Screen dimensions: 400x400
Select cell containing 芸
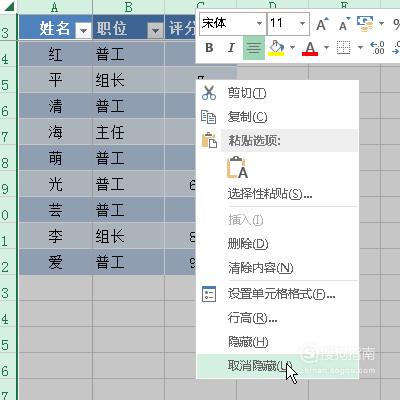point(55,210)
